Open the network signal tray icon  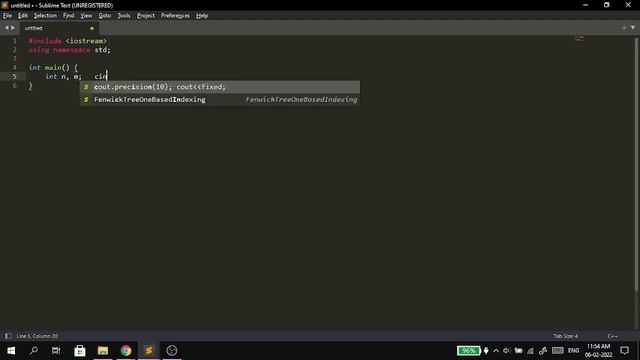tap(530, 351)
